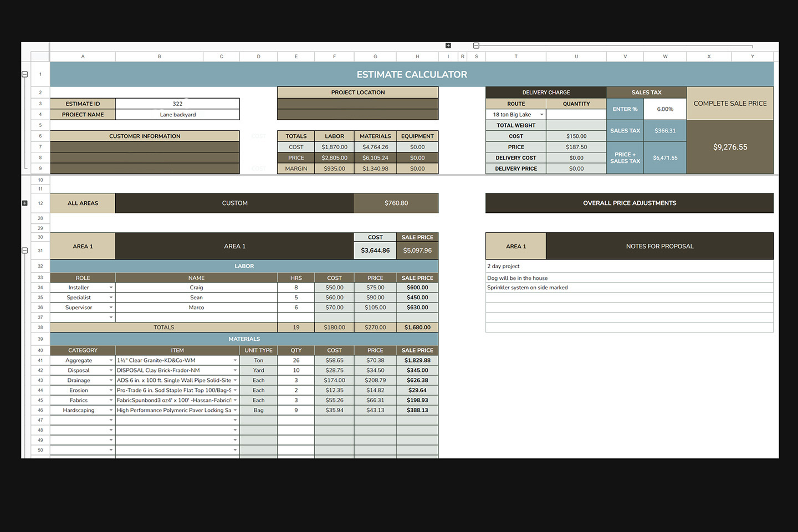Click the select-all corner box of the sheet

(x=40, y=57)
